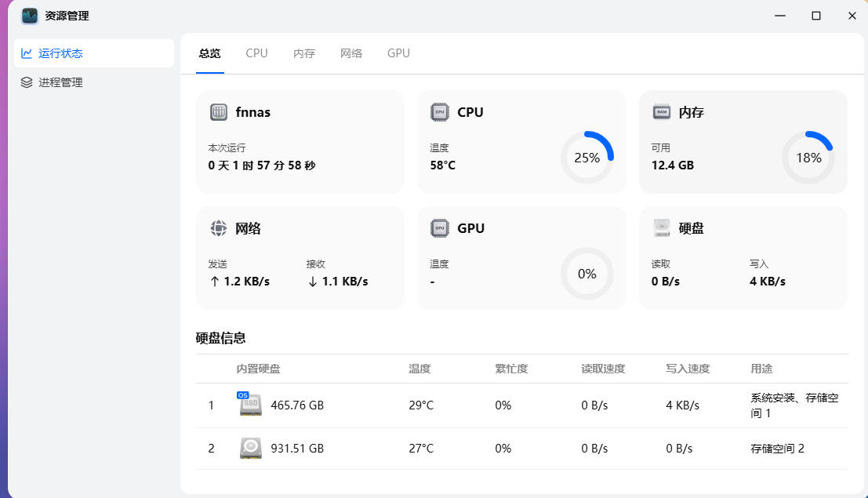Click the RAM icon on 内存 card
The image size is (868, 498).
[x=662, y=112]
